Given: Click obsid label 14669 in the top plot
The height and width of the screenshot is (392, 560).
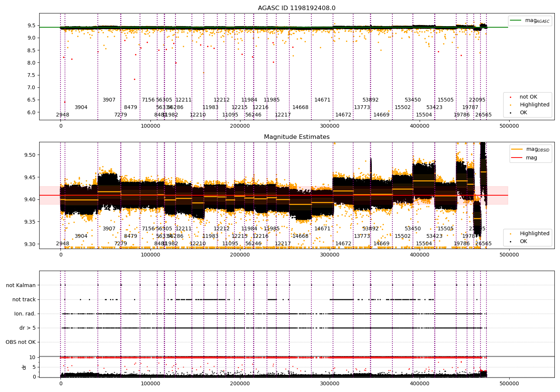Looking at the screenshot, I should click(x=382, y=115).
